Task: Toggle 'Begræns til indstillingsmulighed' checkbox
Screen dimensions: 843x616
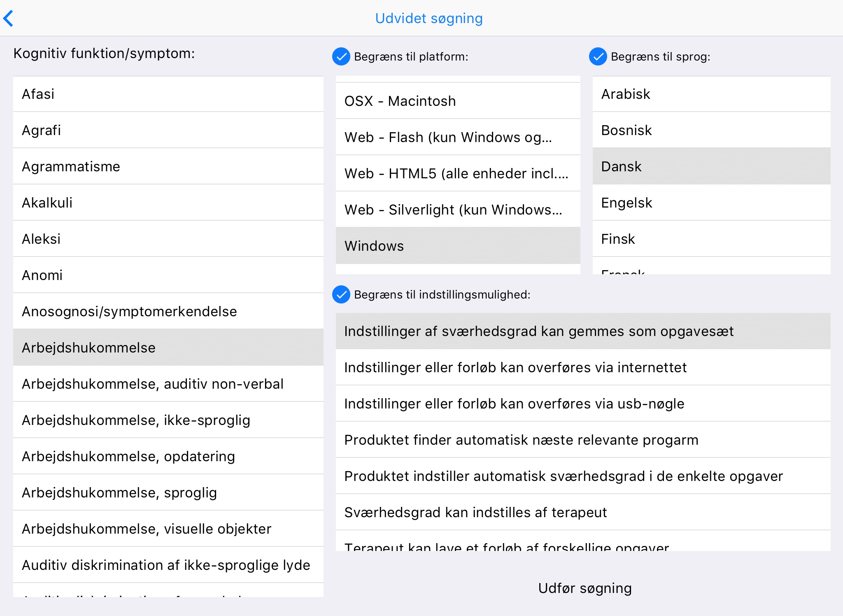Action: [x=341, y=295]
